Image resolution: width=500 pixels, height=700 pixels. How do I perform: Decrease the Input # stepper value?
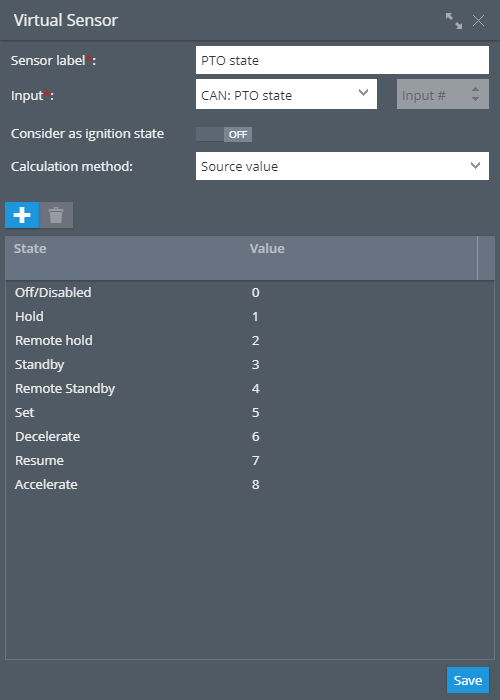click(475, 99)
